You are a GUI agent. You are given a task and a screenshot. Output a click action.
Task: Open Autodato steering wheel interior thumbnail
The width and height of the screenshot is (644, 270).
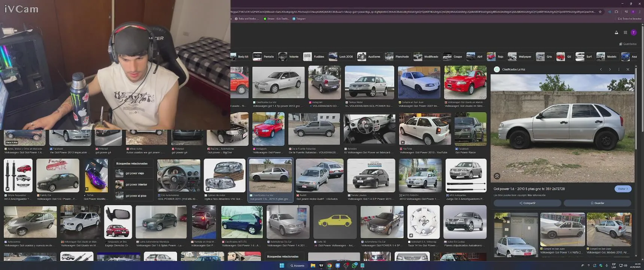point(369,129)
